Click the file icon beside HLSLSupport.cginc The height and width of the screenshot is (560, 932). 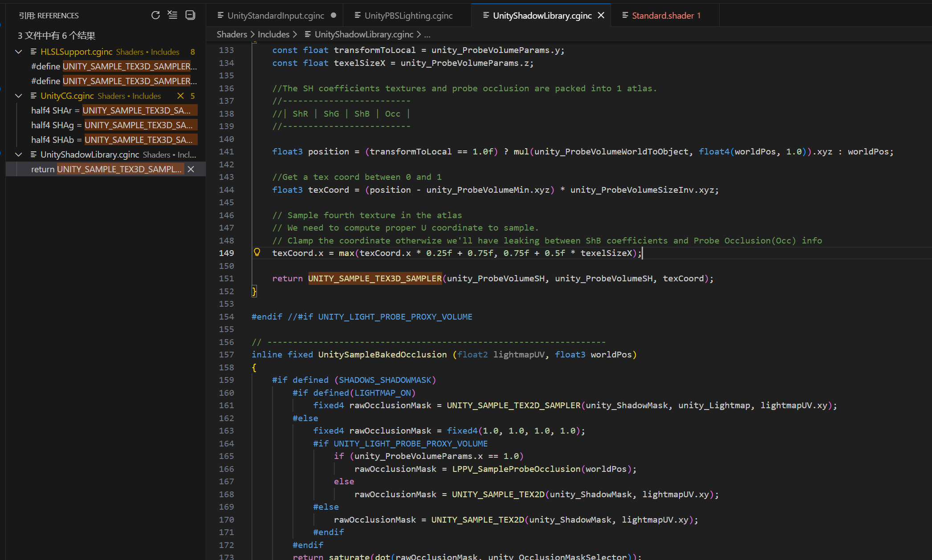click(33, 52)
